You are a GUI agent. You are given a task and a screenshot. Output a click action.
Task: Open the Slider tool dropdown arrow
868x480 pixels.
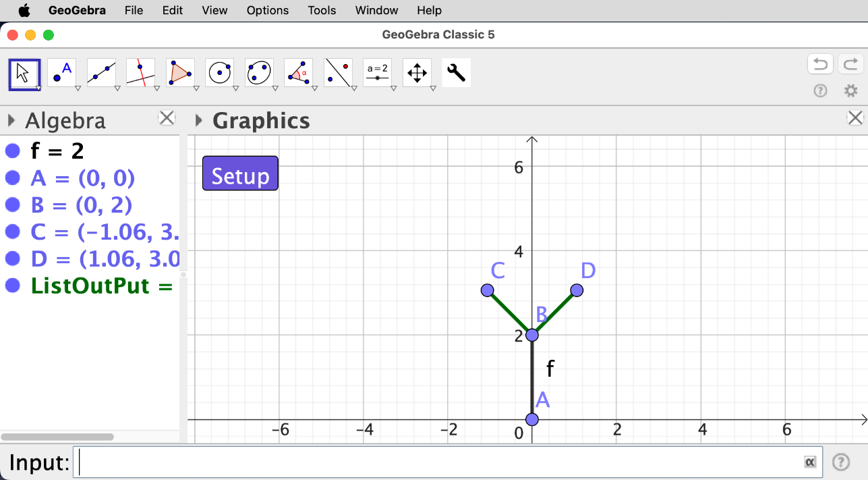[x=393, y=88]
